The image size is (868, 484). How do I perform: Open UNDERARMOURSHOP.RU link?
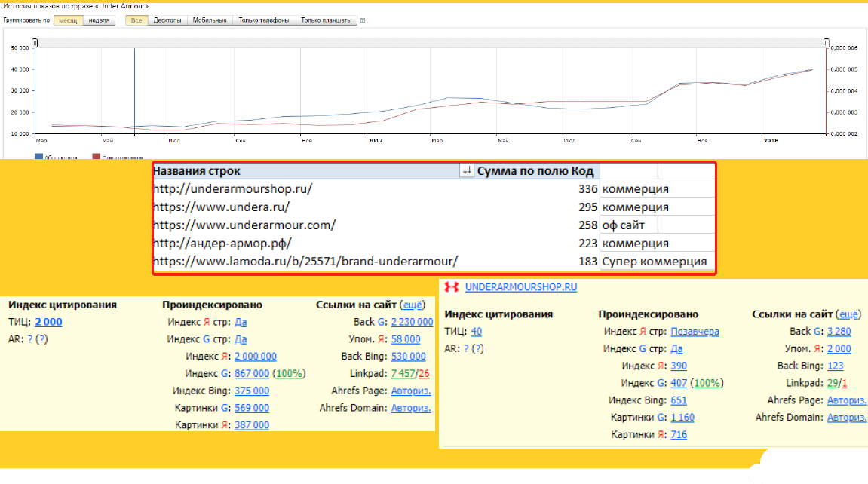521,287
